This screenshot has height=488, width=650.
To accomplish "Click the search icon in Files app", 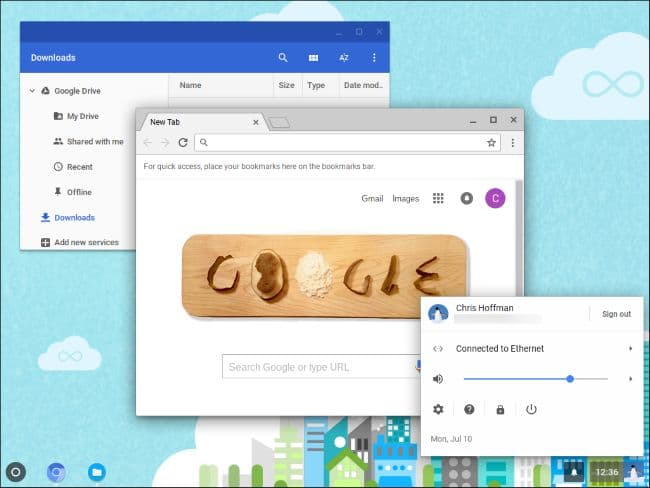I will point(283,58).
